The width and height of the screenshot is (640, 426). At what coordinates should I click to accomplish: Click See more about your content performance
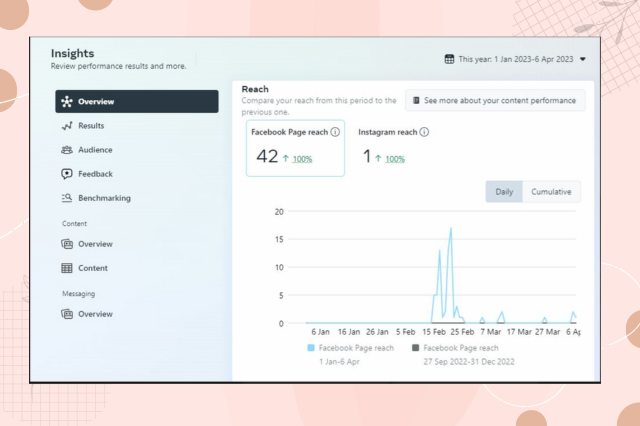coord(495,100)
